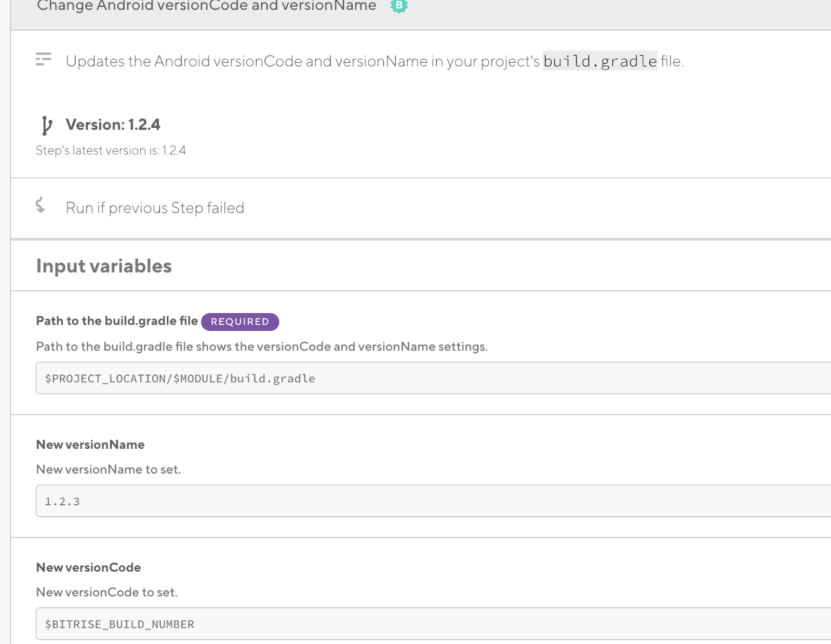Screen dimensions: 831x644
Task: Click the New versionName input field
Action: 433,501
